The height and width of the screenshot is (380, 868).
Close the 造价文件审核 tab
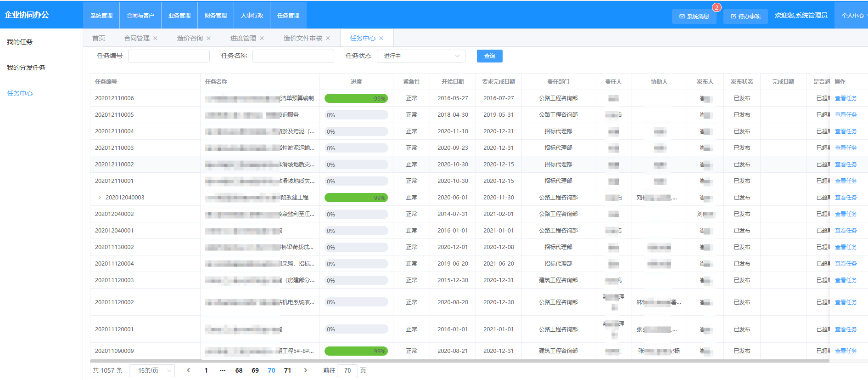click(x=328, y=38)
